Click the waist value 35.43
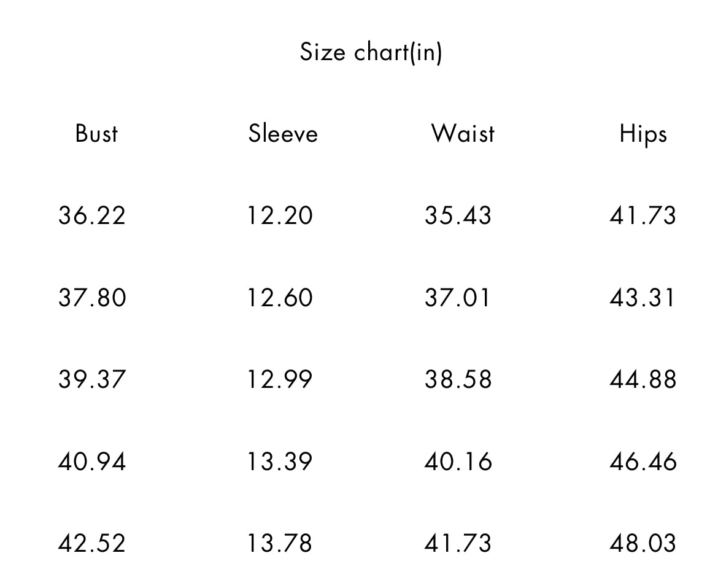Screen dimensions: 718x588 coord(458,215)
